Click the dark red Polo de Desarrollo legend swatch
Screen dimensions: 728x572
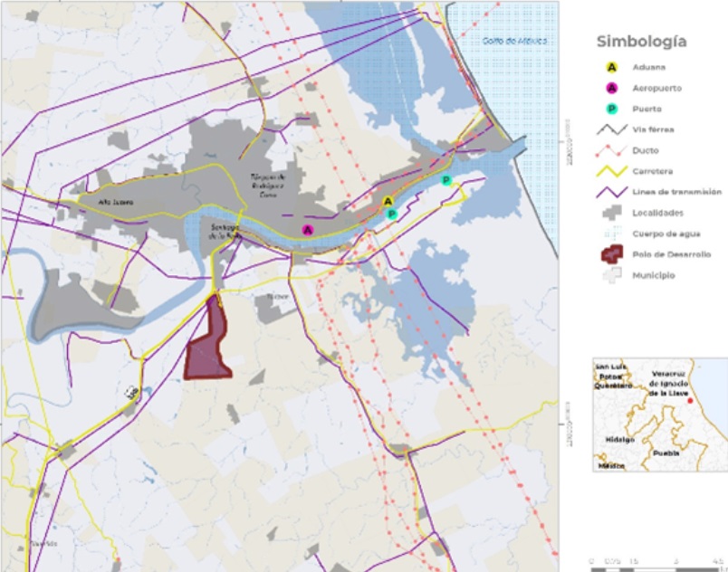(611, 254)
